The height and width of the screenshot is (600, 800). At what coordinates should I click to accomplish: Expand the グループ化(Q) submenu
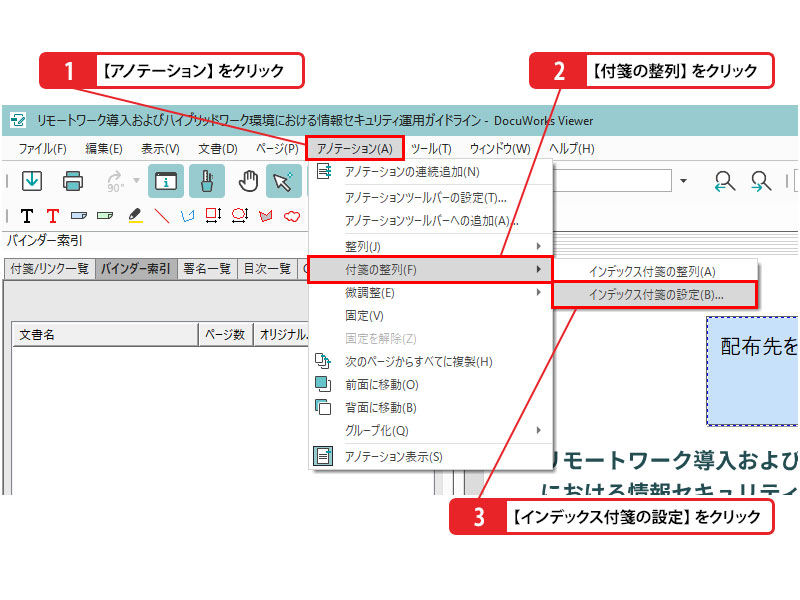431,430
